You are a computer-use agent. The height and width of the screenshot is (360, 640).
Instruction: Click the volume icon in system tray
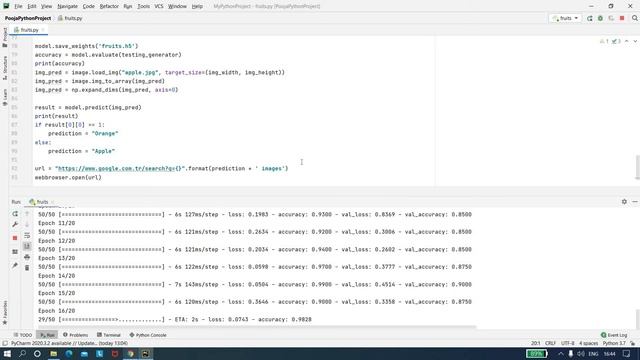tap(581, 354)
